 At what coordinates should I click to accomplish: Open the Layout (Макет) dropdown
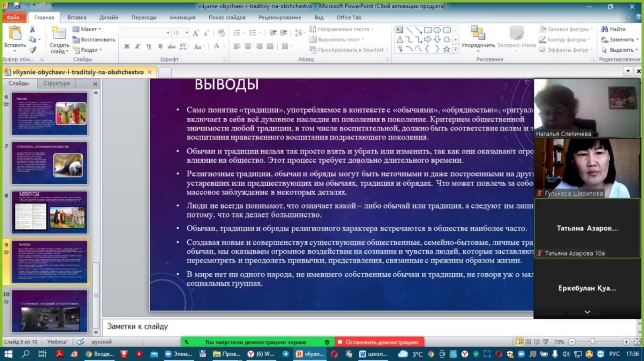point(87,29)
